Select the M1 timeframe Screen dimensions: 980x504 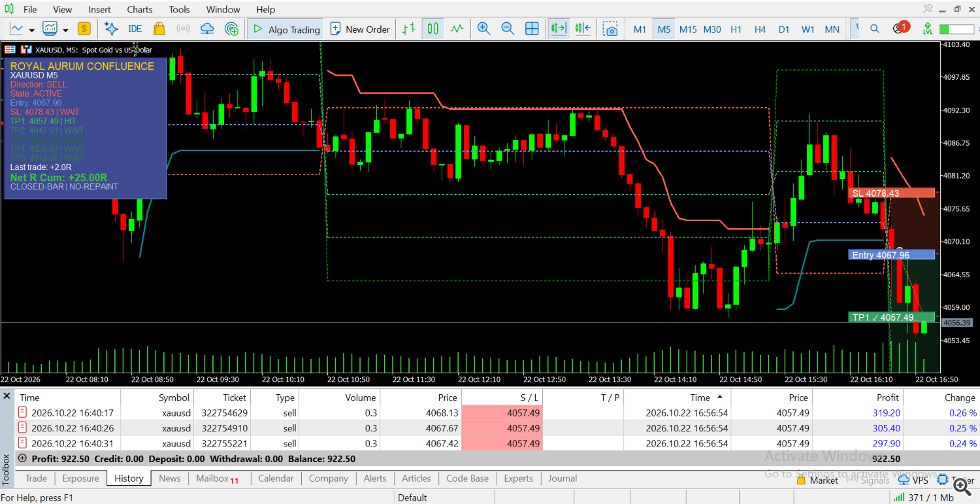point(640,29)
